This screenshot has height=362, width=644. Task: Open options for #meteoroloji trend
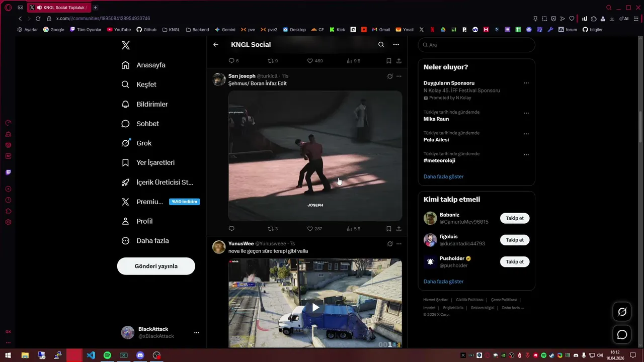526,155
